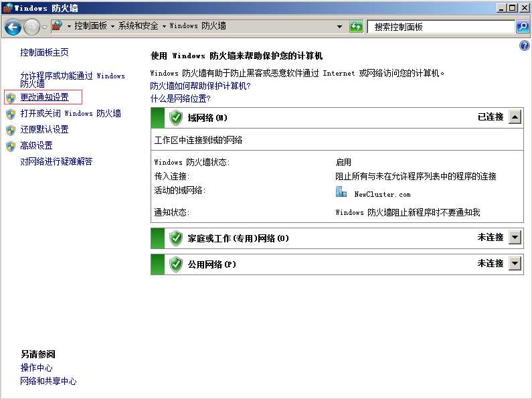Click text 阻止所有与未在允许程序列表中的程序的连接
This screenshot has width=532, height=399.
pos(416,177)
